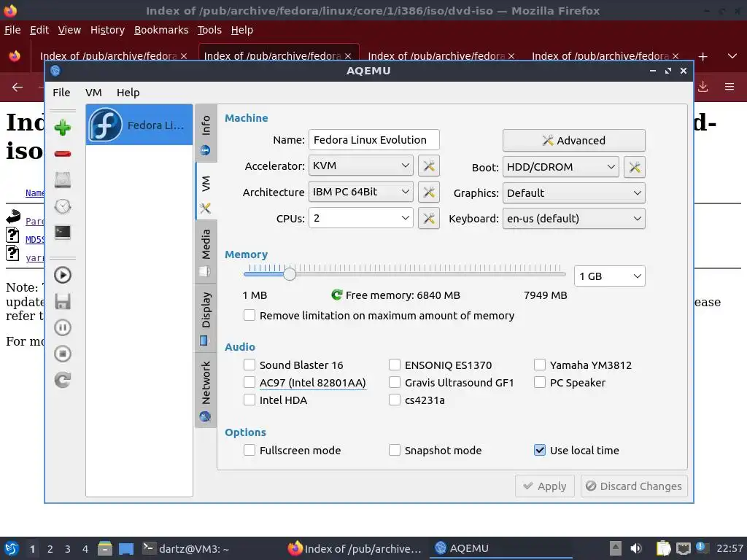The height and width of the screenshot is (560, 747).
Task: Expand Firefox list all tabs chevron
Action: [x=732, y=56]
